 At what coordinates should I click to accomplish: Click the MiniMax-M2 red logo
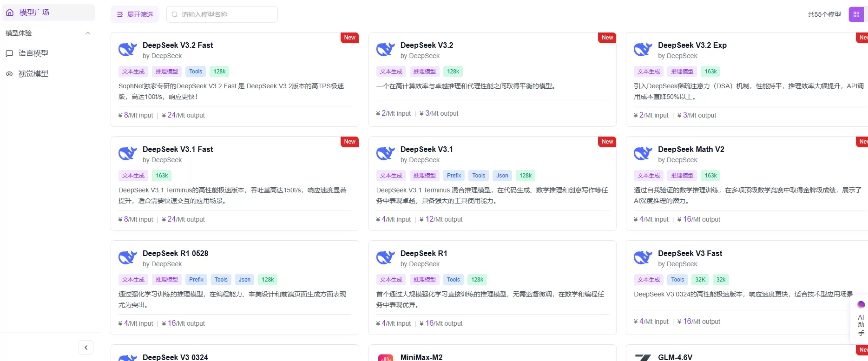click(386, 358)
